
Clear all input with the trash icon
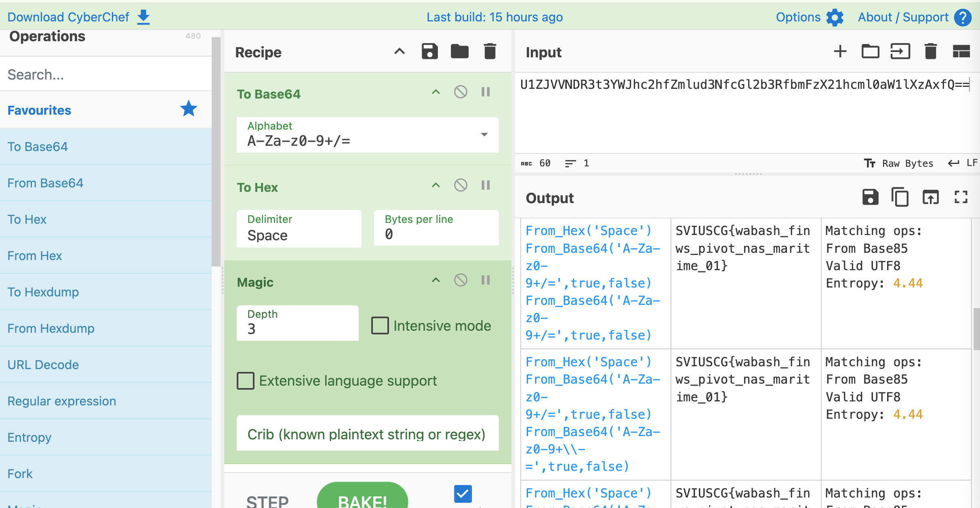tap(931, 52)
